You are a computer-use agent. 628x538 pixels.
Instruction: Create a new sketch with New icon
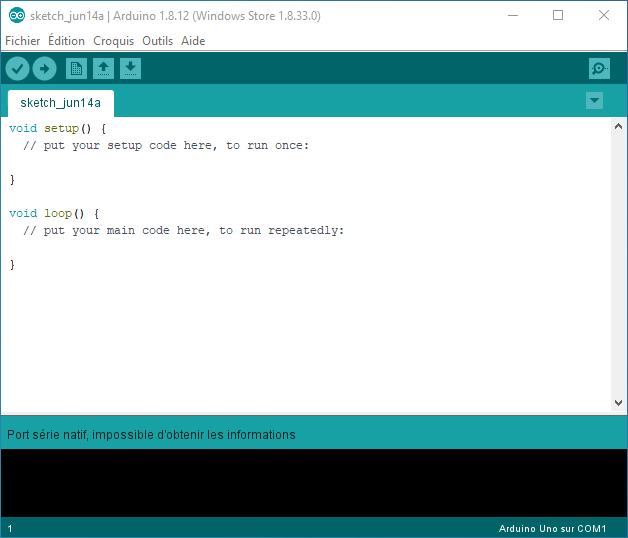coord(76,68)
